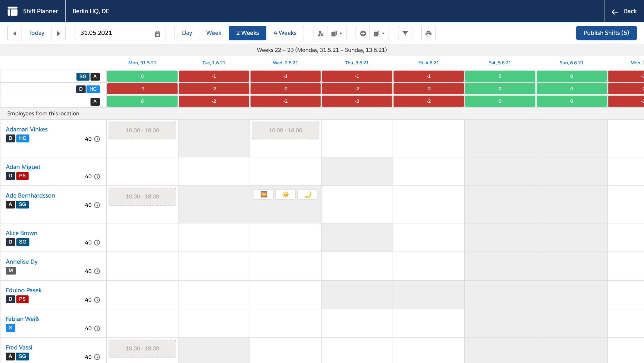Click the plus icon to create a shift

[363, 33]
